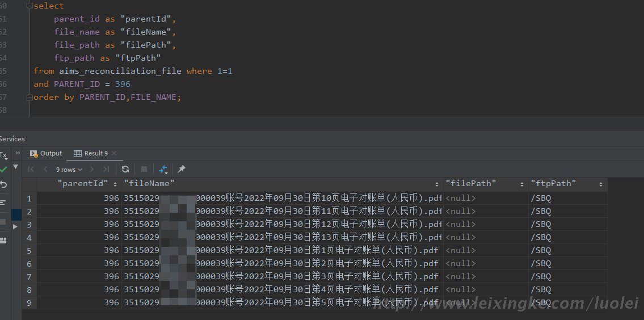The image size is (644, 320).
Task: Go to the next page arrow
Action: [92, 169]
